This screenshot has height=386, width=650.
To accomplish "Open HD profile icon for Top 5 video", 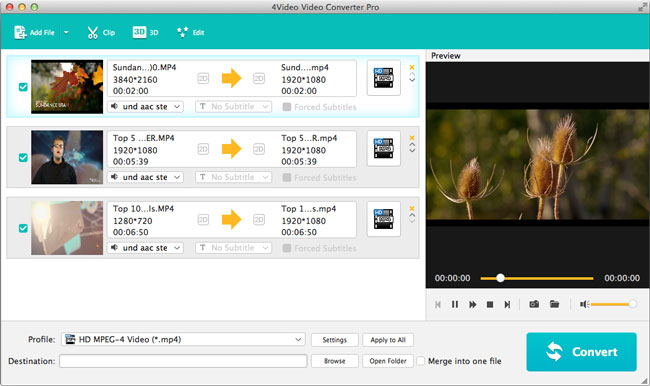I will click(x=383, y=148).
